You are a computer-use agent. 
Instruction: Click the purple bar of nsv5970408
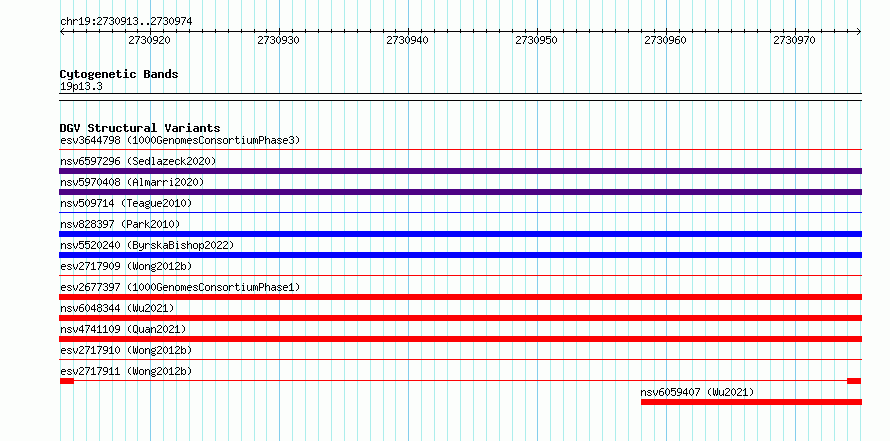[460, 192]
